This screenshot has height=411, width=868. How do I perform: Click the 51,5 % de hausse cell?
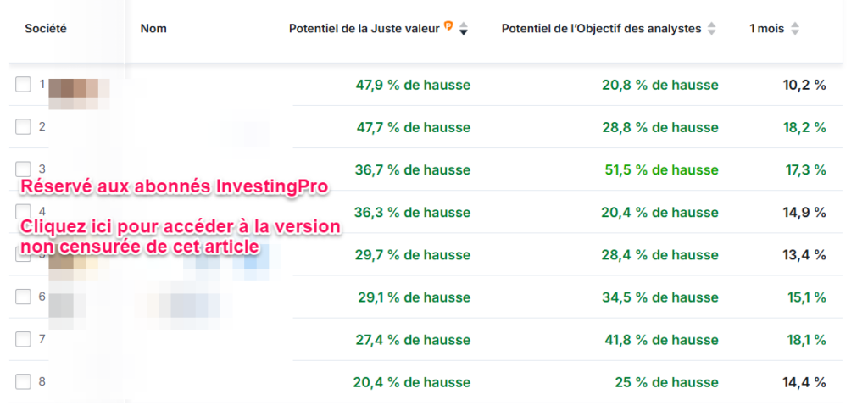(659, 169)
